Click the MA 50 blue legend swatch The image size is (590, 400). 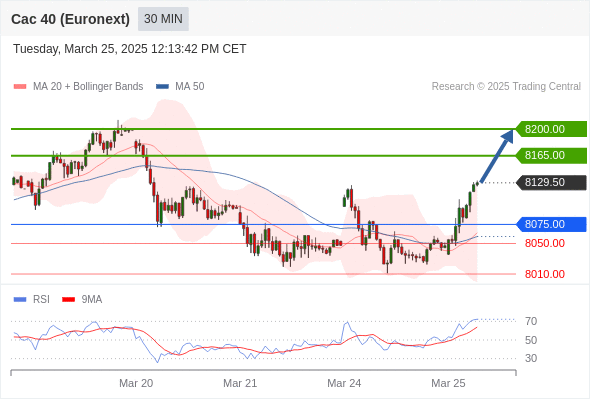coord(162,87)
